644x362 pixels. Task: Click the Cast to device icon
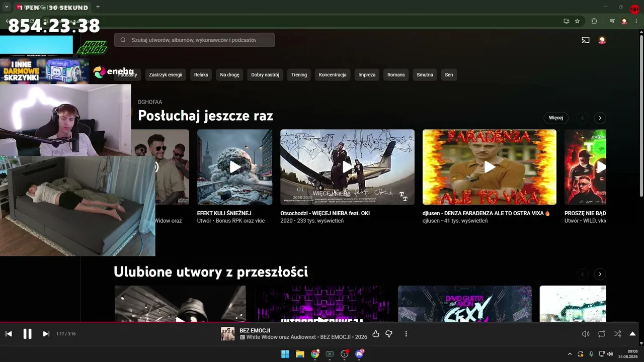coord(586,40)
